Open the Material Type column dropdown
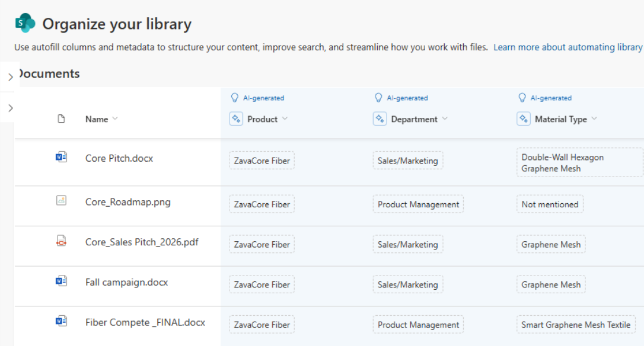The image size is (644, 346). 595,118
